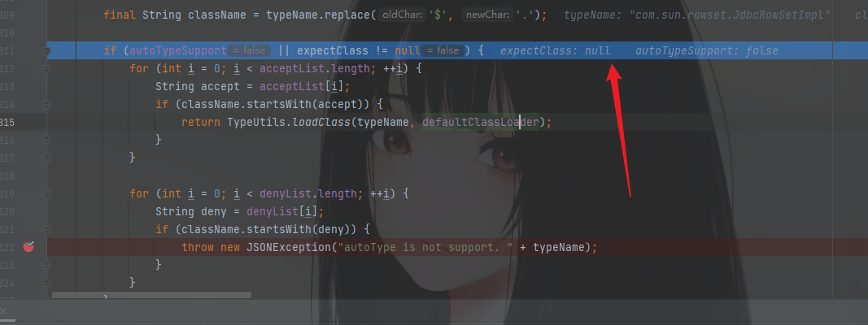Click 'final String className' declaration
Viewport: 868px width, 325px height.
[175, 15]
